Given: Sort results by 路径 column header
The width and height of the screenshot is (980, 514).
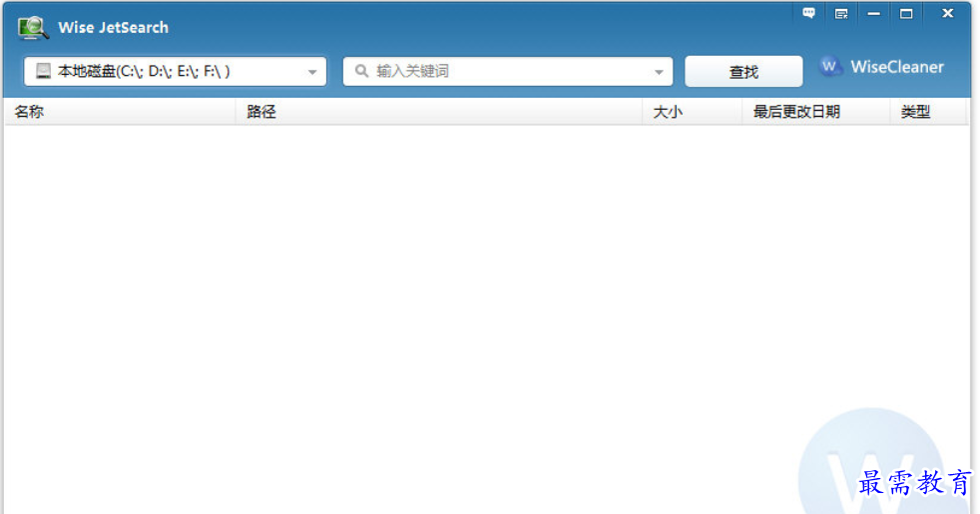Looking at the screenshot, I should [x=439, y=112].
